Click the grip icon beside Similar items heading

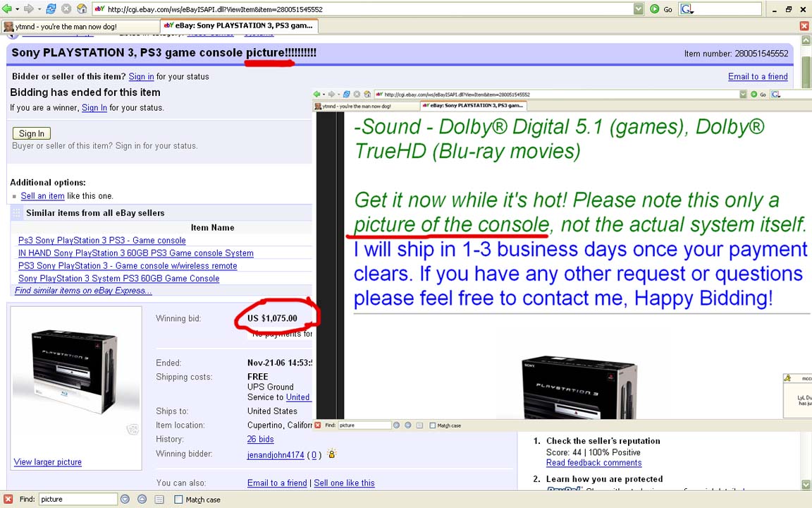point(17,212)
